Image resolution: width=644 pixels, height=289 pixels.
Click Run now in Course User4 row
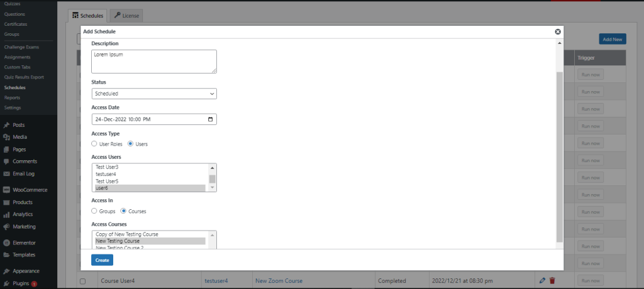590,281
